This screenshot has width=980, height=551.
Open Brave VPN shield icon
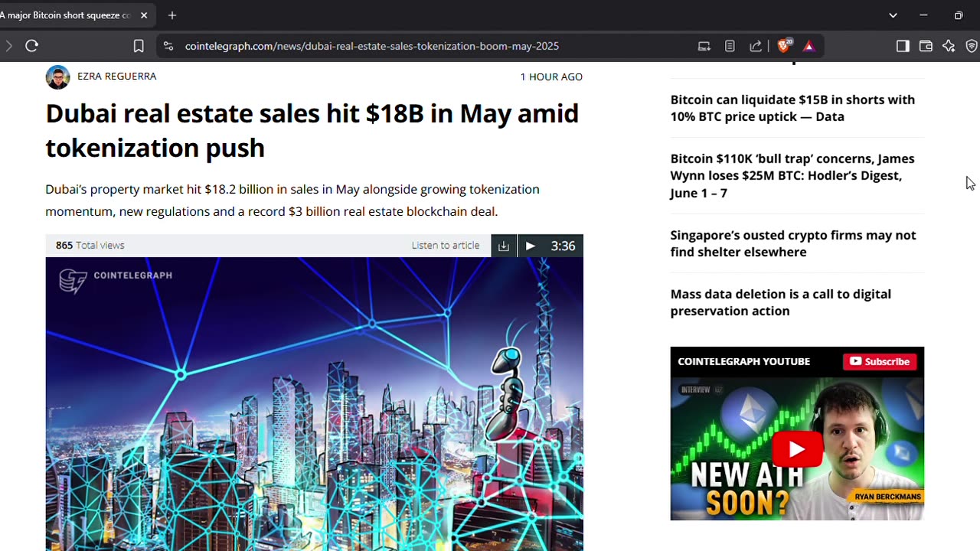pyautogui.click(x=972, y=46)
